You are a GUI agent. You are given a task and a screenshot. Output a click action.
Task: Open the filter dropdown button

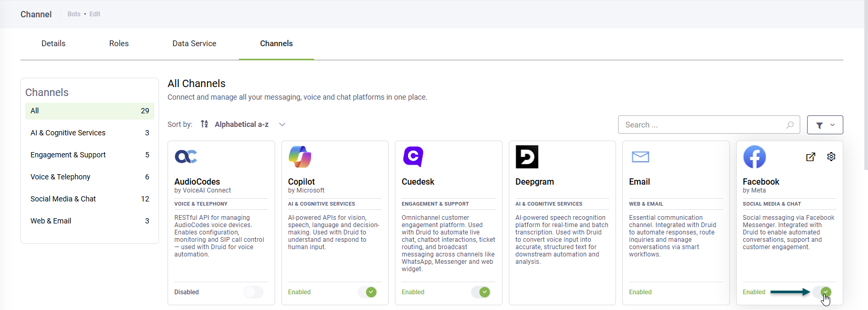coord(824,125)
